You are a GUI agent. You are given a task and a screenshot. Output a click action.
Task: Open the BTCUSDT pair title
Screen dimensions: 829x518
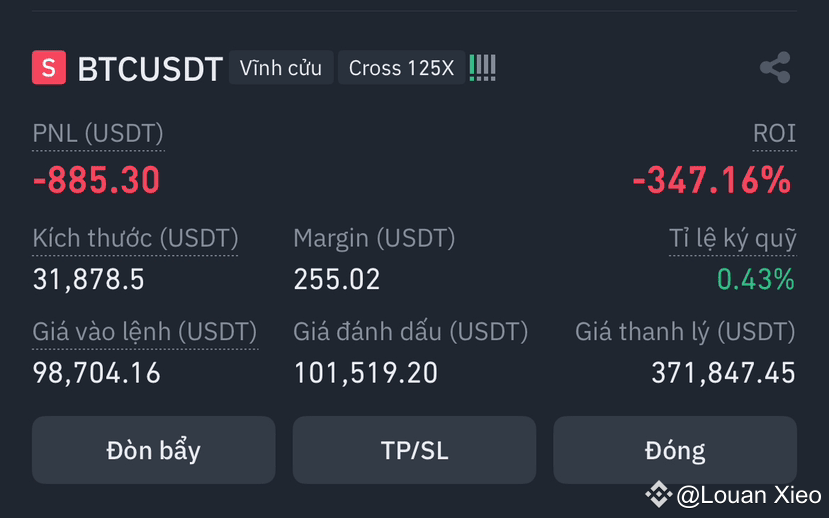[150, 69]
